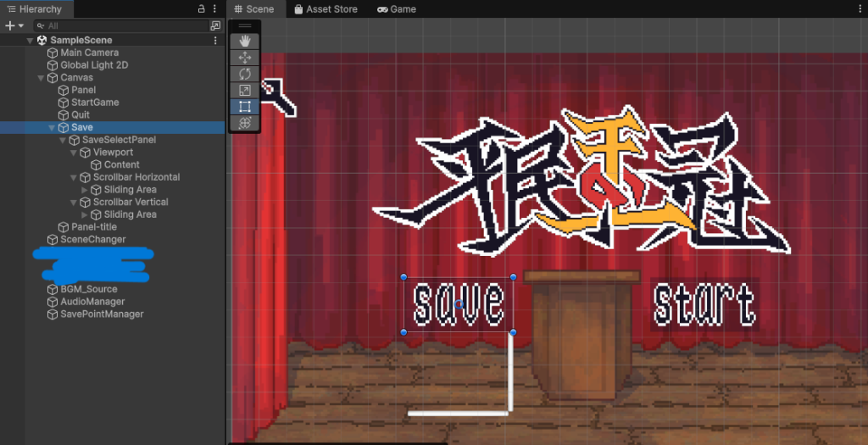Click the Unity icon beside SampleScene
Viewport: 868px width, 445px height.
tap(42, 41)
